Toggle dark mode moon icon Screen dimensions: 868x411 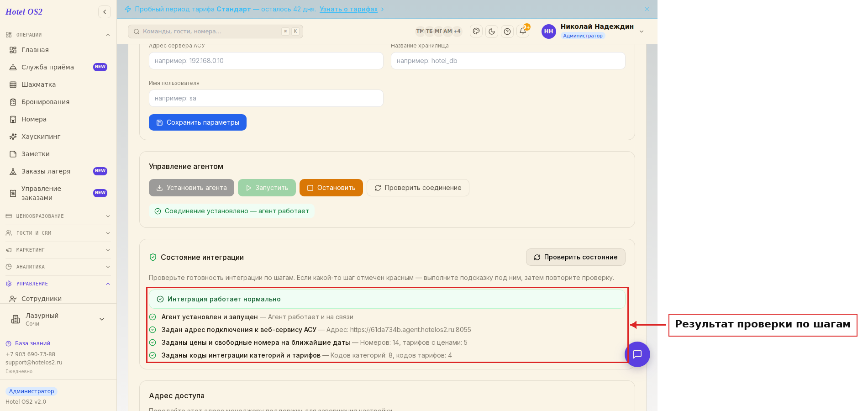click(x=492, y=32)
